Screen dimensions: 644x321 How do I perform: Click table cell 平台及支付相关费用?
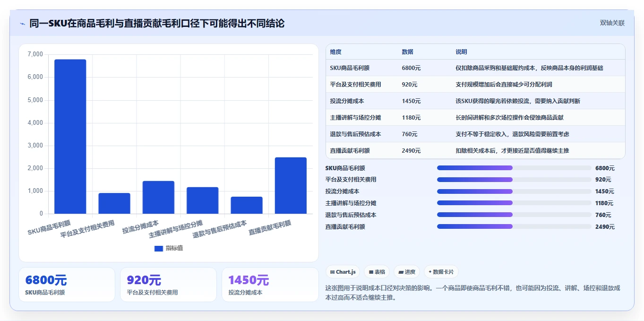[355, 85]
